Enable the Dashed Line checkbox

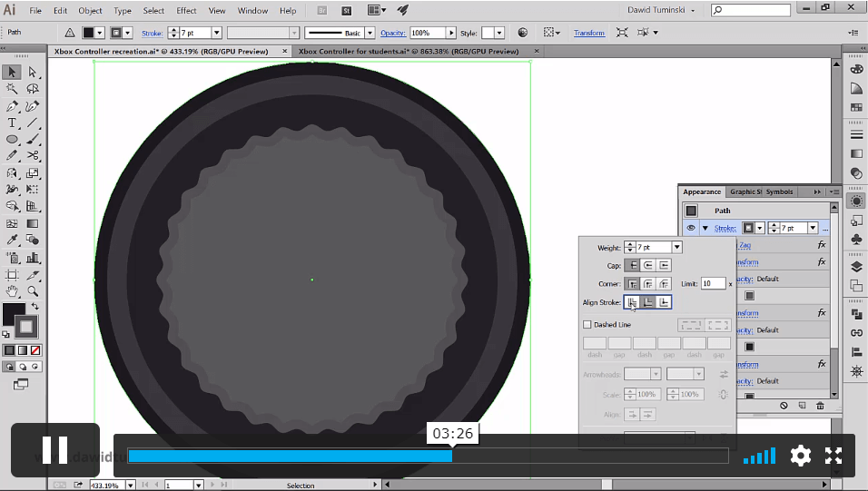pos(587,324)
